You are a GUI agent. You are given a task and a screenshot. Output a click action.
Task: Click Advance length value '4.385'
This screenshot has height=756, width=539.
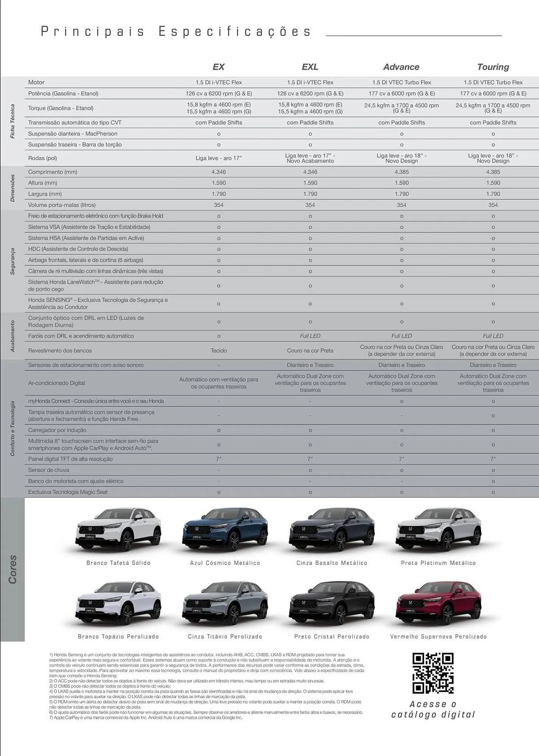pyautogui.click(x=402, y=172)
